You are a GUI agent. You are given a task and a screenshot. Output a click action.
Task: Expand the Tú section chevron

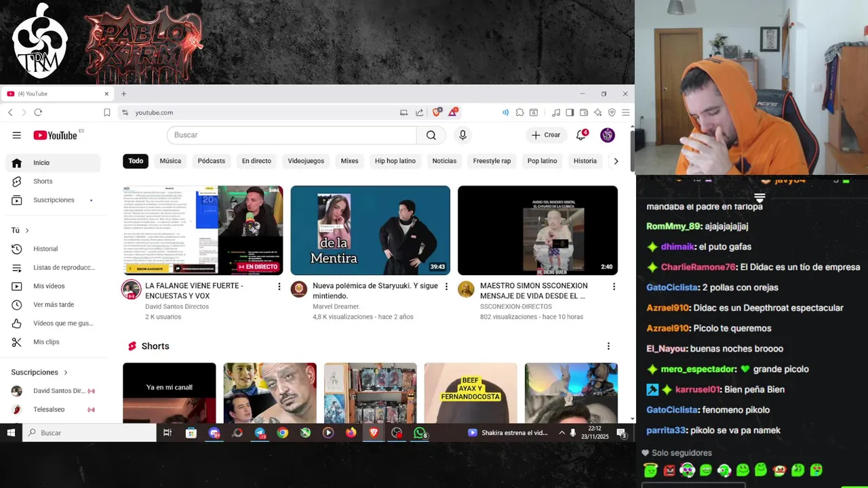pos(27,230)
